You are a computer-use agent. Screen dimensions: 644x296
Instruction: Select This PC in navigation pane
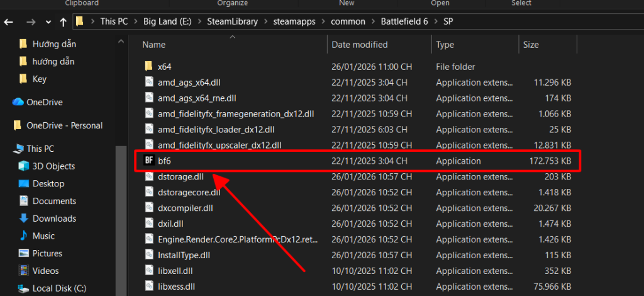pos(40,149)
